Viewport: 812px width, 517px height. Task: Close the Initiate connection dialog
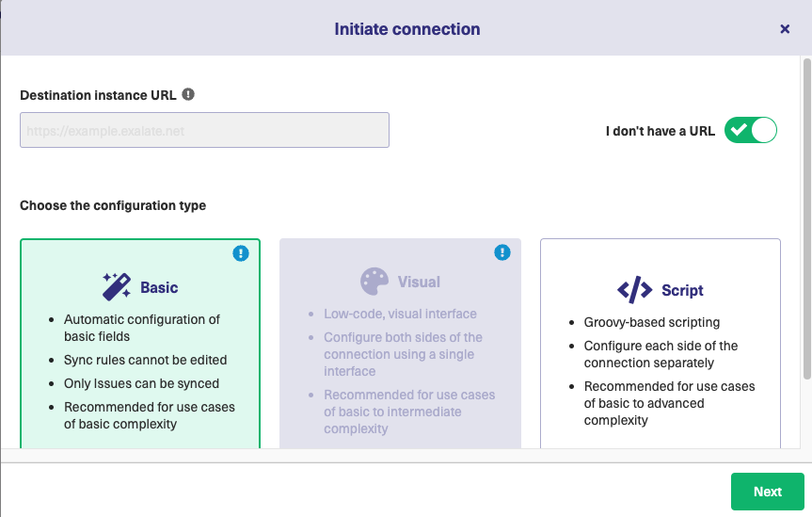pos(785,29)
